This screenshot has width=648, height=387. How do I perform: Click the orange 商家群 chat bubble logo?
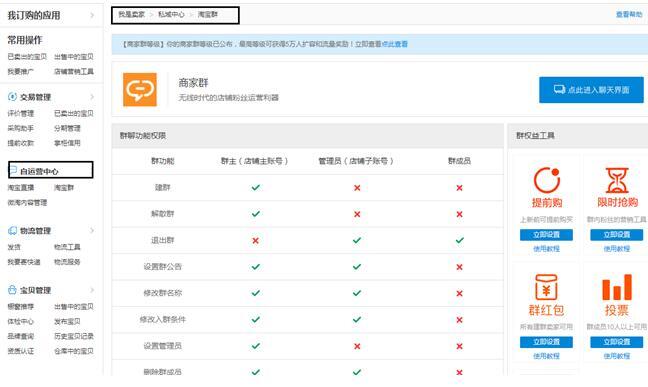click(x=140, y=89)
